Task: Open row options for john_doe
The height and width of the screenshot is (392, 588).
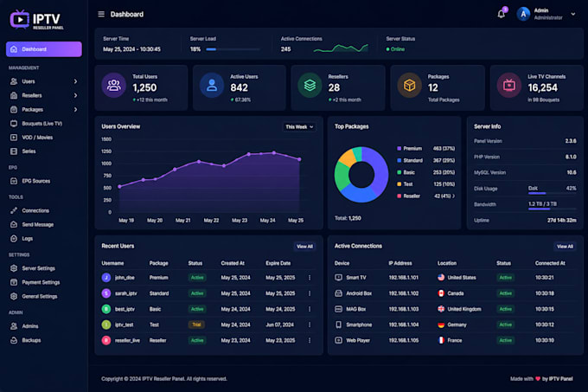Action: (x=310, y=278)
